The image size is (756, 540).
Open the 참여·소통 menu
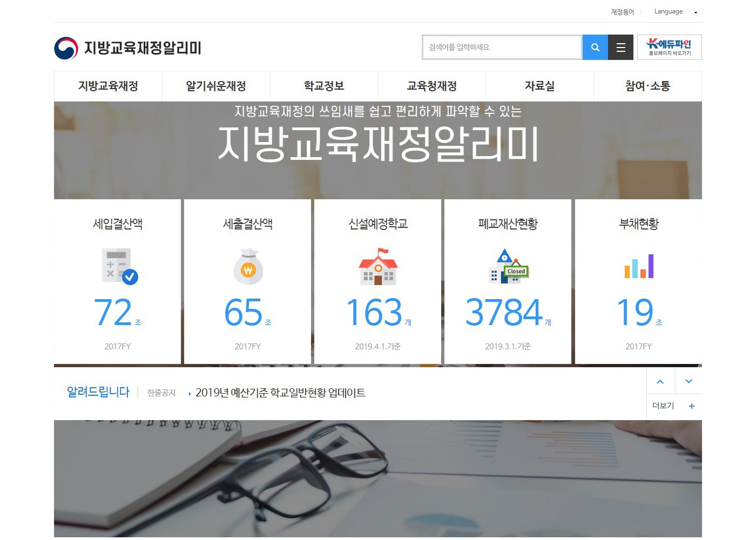click(x=647, y=86)
